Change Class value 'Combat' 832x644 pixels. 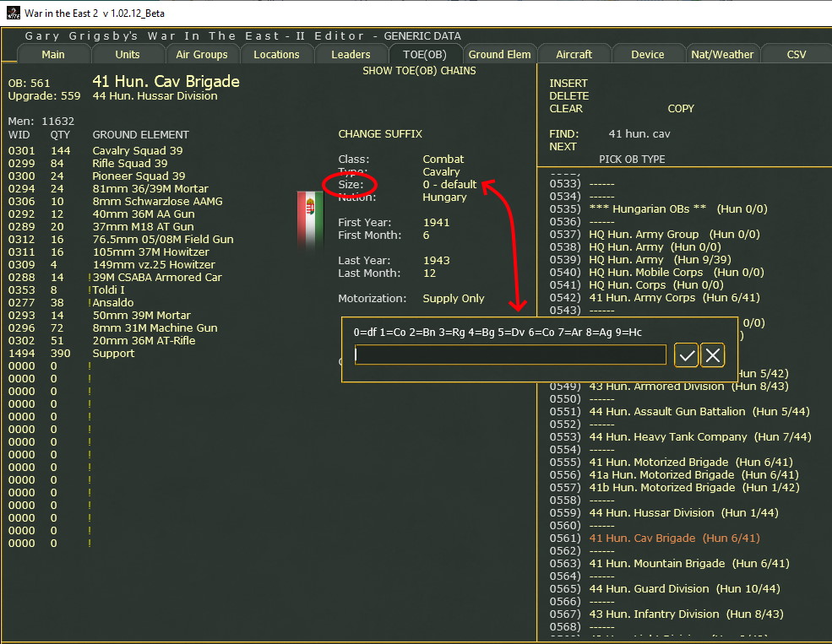coord(443,159)
